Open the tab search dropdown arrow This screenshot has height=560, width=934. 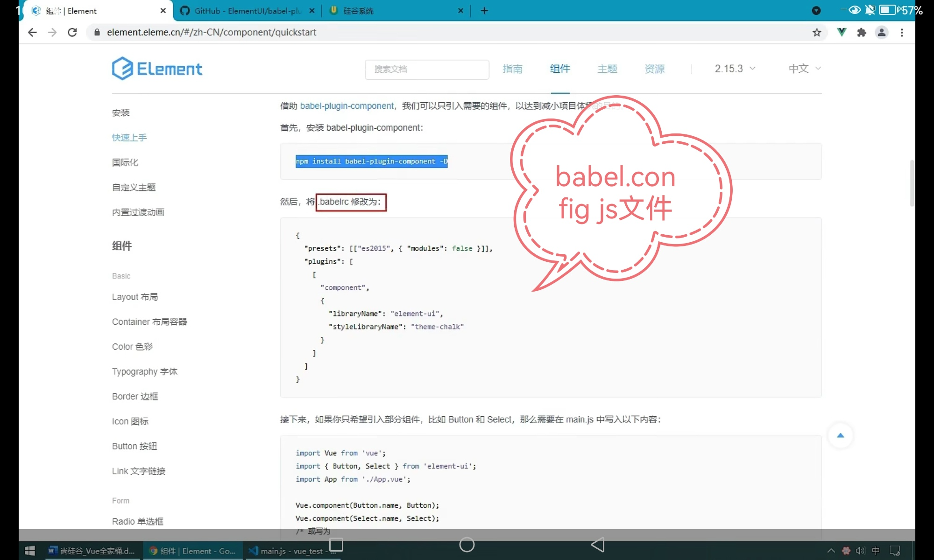click(x=816, y=10)
